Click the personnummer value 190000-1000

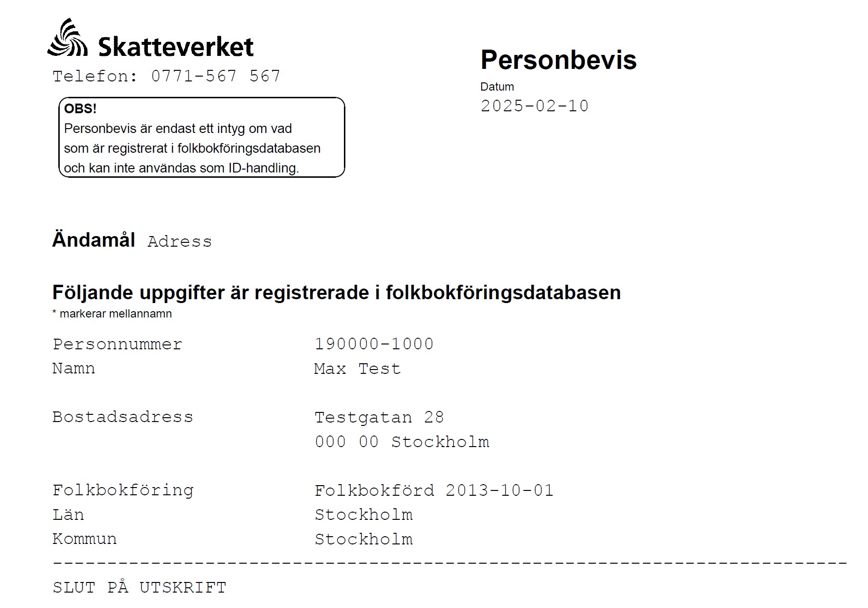[374, 344]
